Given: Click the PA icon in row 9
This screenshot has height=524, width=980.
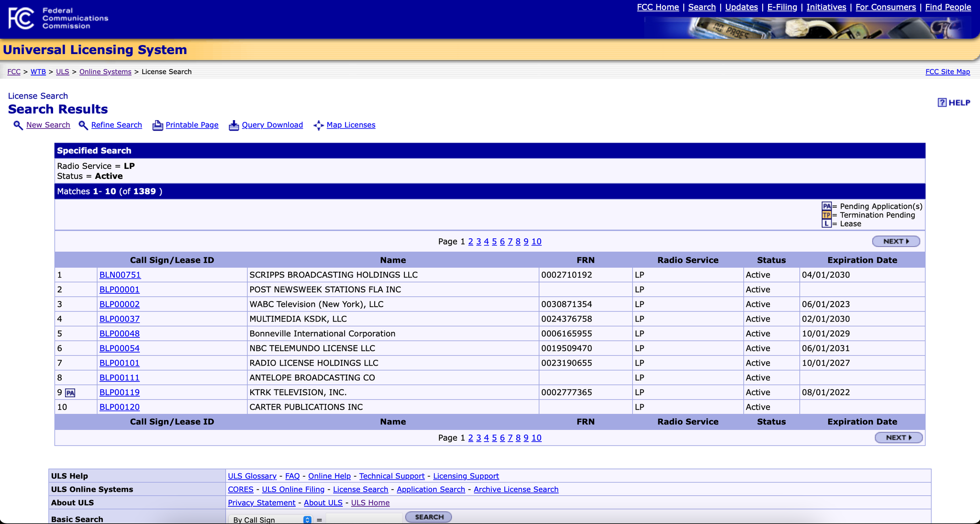Looking at the screenshot, I should 70,393.
